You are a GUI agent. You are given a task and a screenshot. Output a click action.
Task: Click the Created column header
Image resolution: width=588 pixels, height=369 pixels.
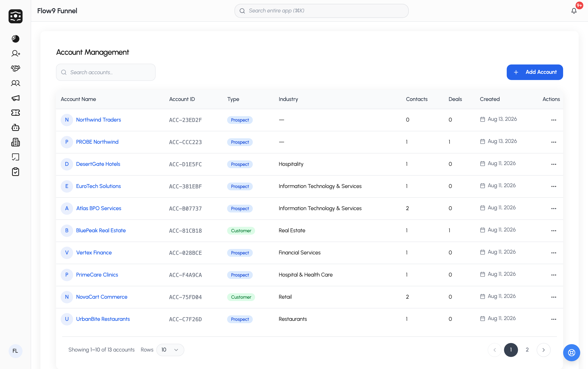coord(490,99)
